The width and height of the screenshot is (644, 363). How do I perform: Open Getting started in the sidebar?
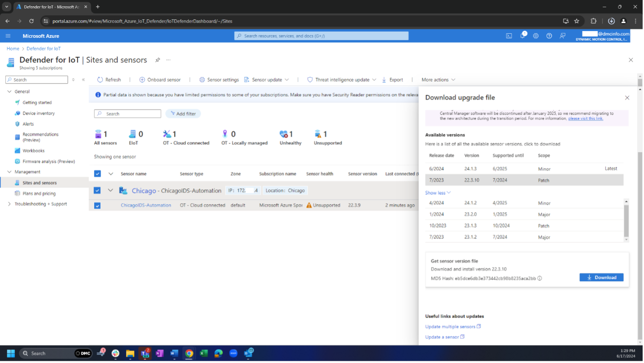pos(37,103)
